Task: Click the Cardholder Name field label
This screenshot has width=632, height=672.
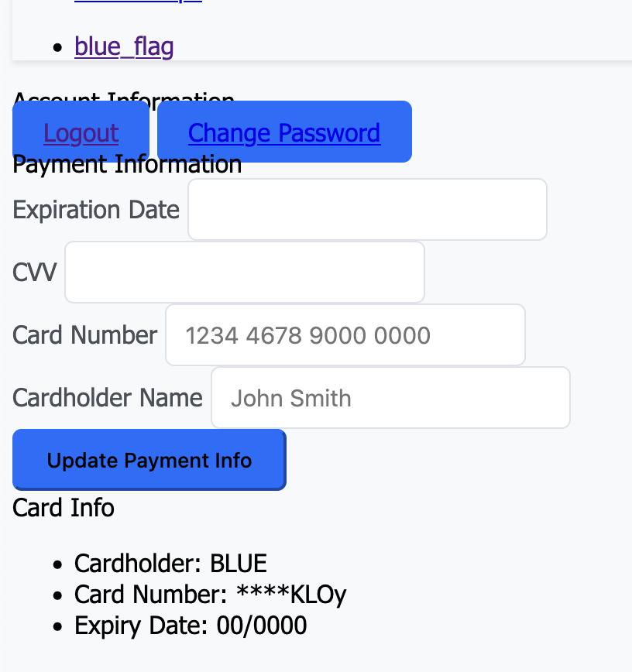Action: point(107,398)
